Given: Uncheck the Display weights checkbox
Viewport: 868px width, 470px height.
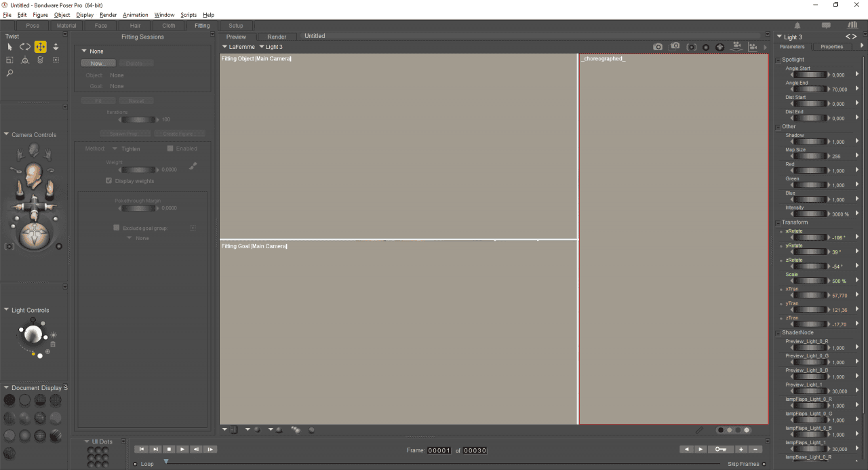Looking at the screenshot, I should (x=108, y=181).
